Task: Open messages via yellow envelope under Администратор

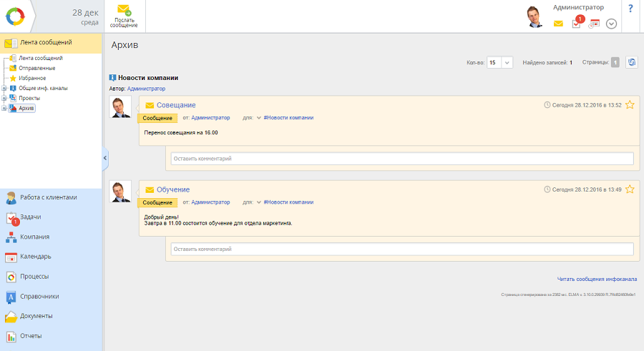Action: click(x=558, y=24)
